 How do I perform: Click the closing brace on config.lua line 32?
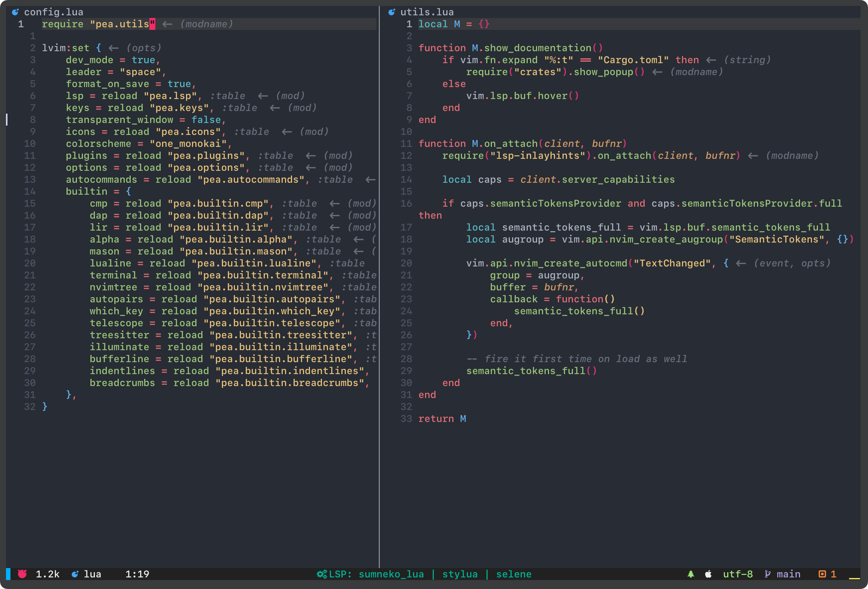(45, 407)
